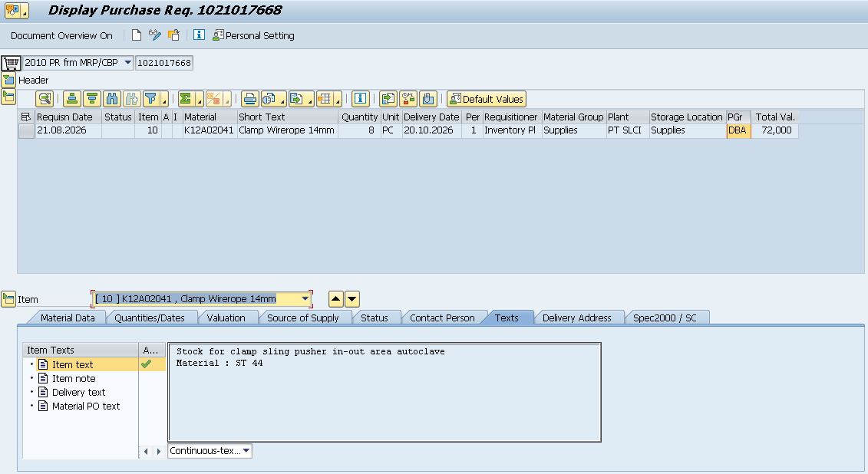Click the Sort Ascending icon
Image resolution: width=868 pixels, height=474 pixels.
click(71, 99)
